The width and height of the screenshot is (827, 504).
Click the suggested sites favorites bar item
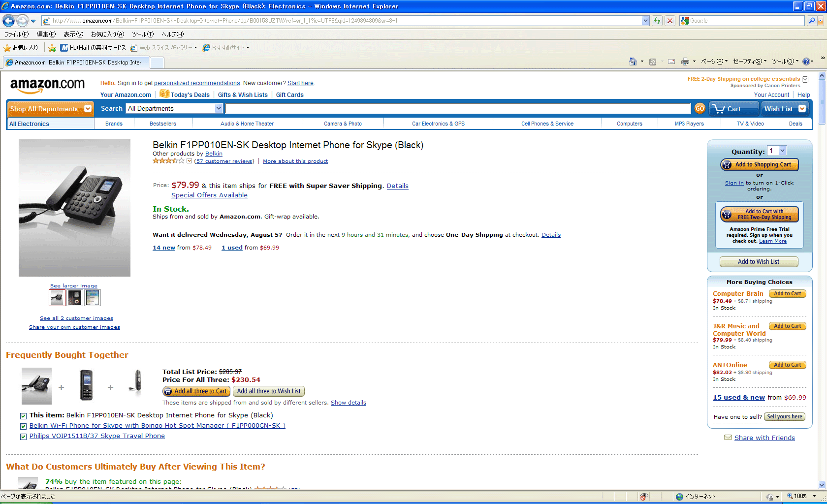(226, 48)
